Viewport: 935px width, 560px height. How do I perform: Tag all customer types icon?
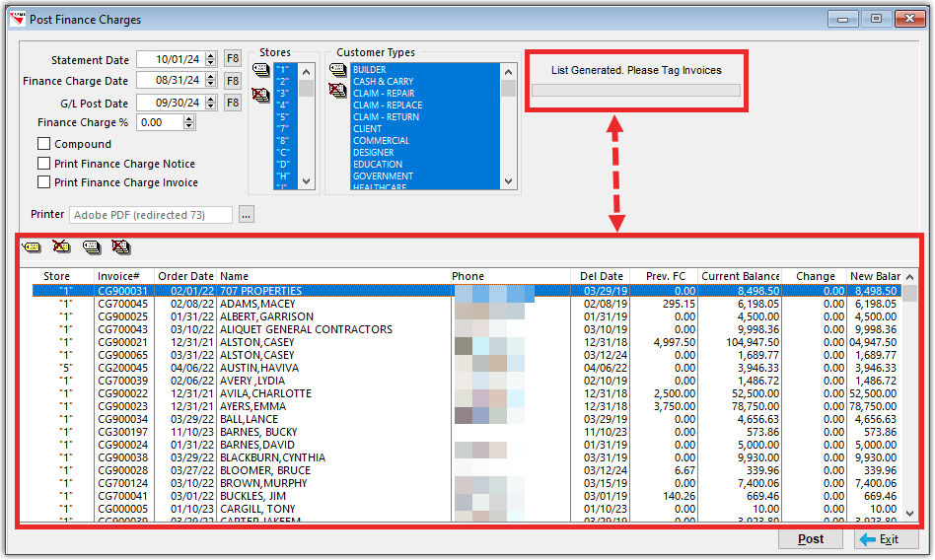pos(337,70)
